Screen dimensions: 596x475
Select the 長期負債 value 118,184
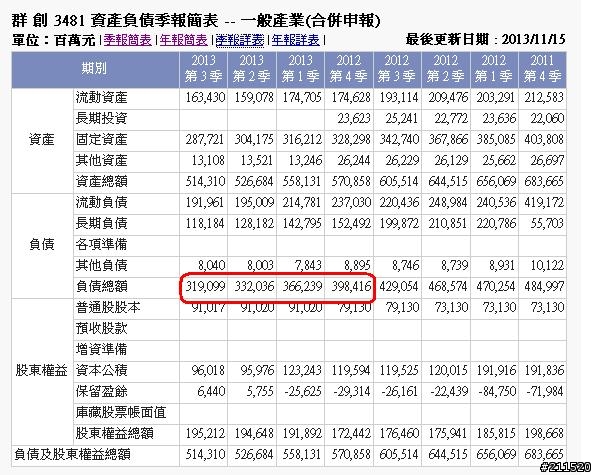205,223
